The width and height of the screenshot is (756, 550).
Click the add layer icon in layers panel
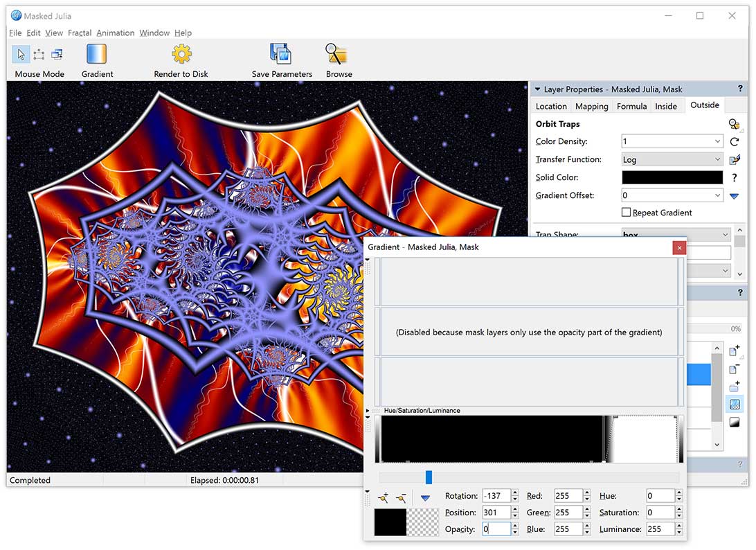pyautogui.click(x=735, y=351)
